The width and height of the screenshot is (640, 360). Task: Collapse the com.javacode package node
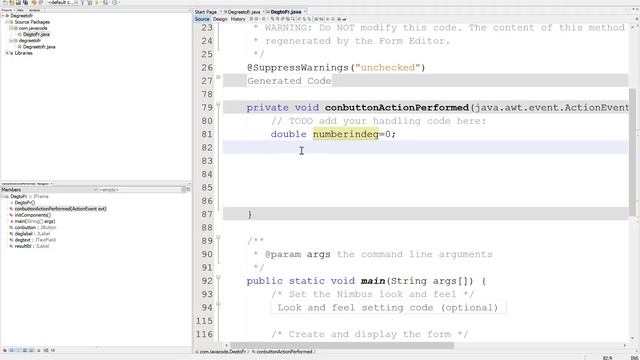[x=11, y=28]
